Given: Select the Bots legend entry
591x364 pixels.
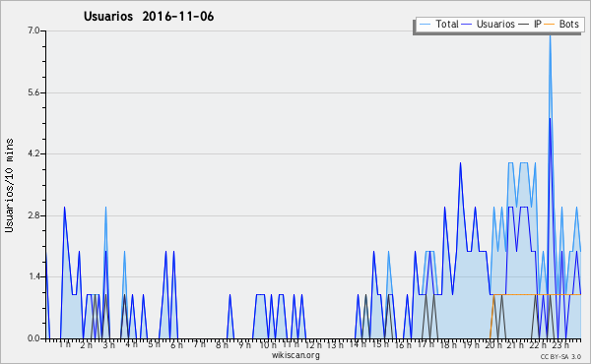Looking at the screenshot, I should point(561,24).
